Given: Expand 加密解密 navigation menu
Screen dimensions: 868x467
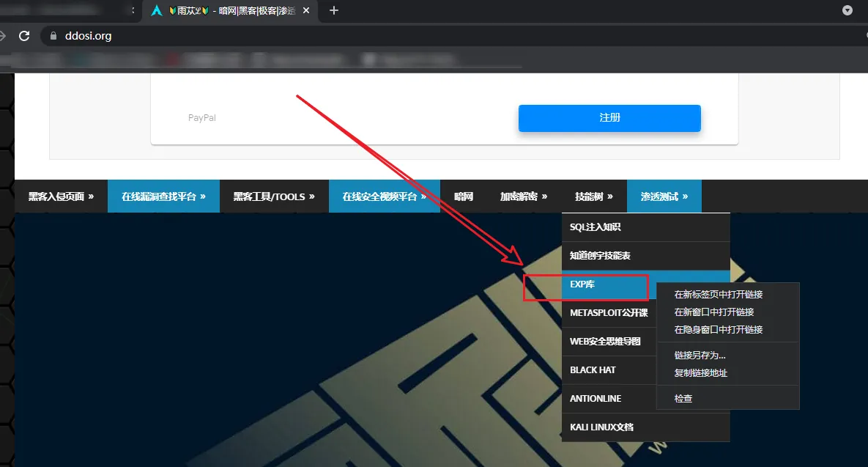Looking at the screenshot, I should 524,196.
